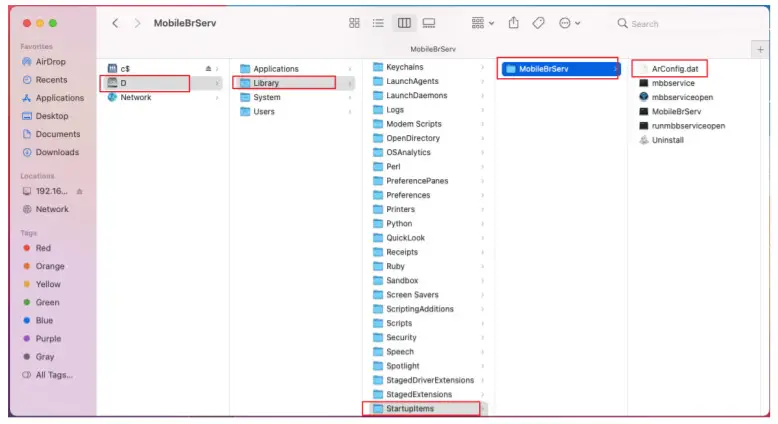Click the Share toolbar icon

pyautogui.click(x=514, y=23)
